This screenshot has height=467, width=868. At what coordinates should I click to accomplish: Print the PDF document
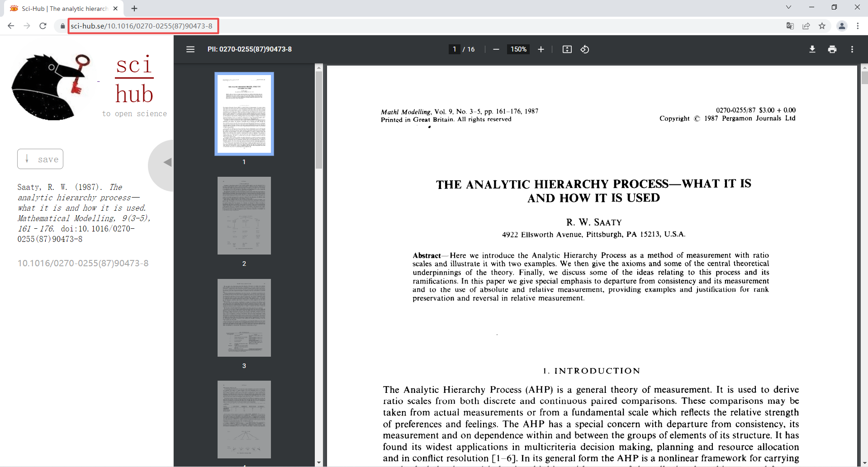pyautogui.click(x=832, y=49)
